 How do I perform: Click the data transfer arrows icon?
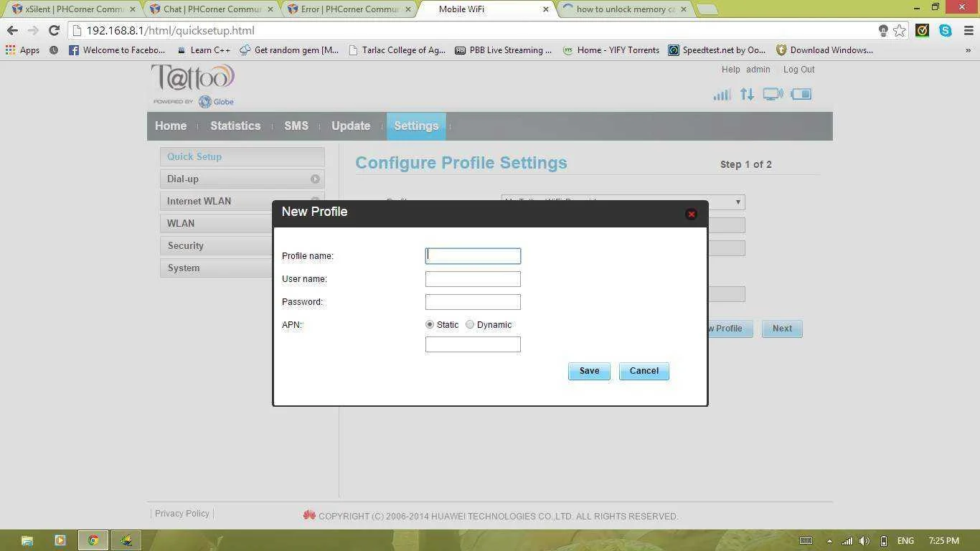pyautogui.click(x=747, y=94)
